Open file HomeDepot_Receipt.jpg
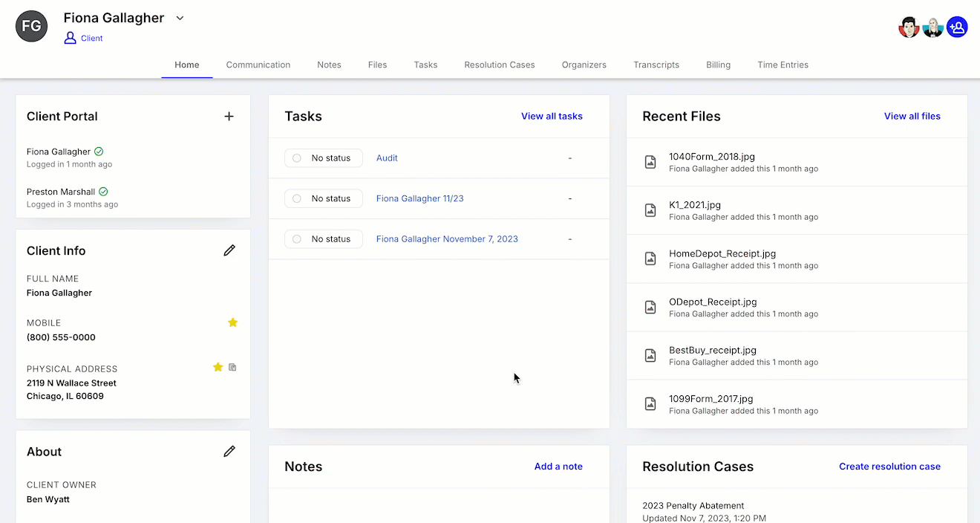Image resolution: width=980 pixels, height=523 pixels. click(x=722, y=253)
